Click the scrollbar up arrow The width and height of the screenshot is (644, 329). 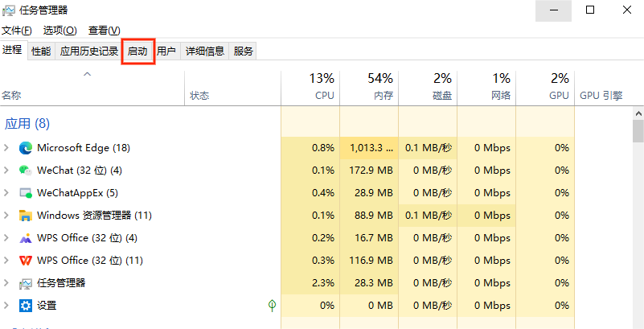pyautogui.click(x=638, y=113)
